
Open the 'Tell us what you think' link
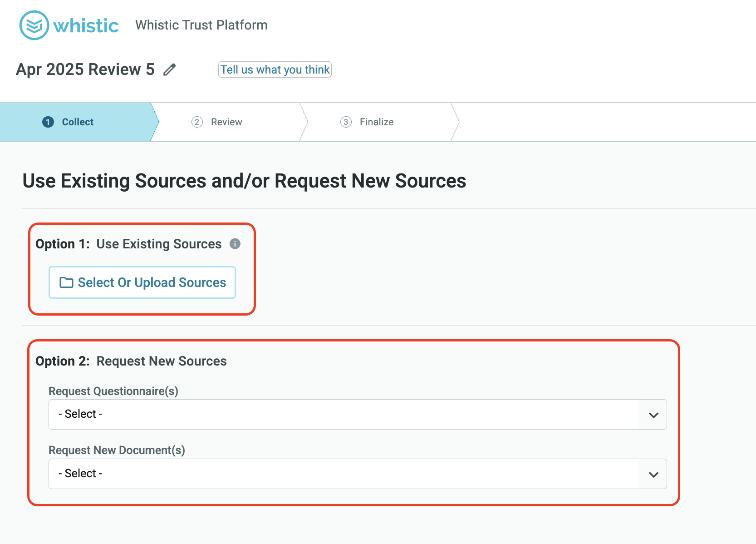(x=275, y=69)
